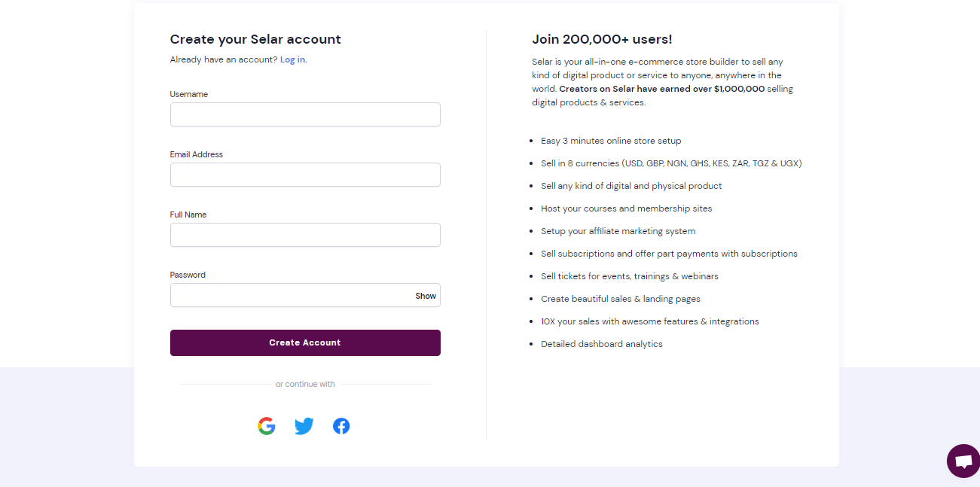Image resolution: width=980 pixels, height=487 pixels.
Task: Click the Password field label
Action: [187, 274]
